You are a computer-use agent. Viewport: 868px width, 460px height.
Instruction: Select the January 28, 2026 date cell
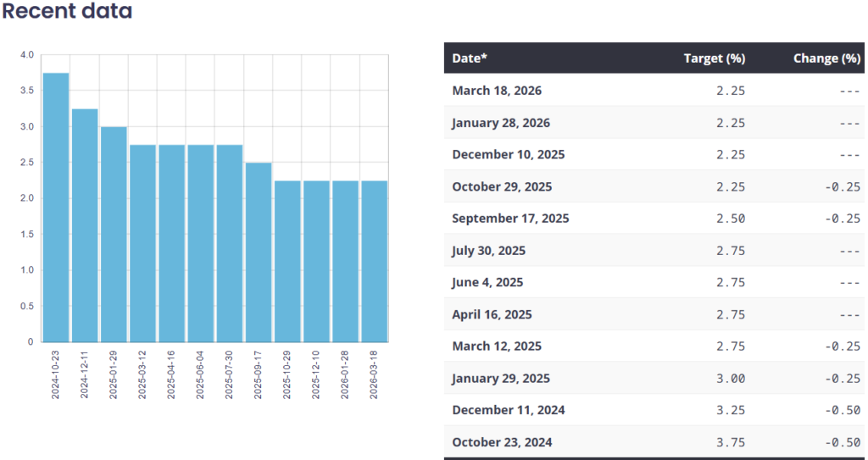tap(501, 123)
